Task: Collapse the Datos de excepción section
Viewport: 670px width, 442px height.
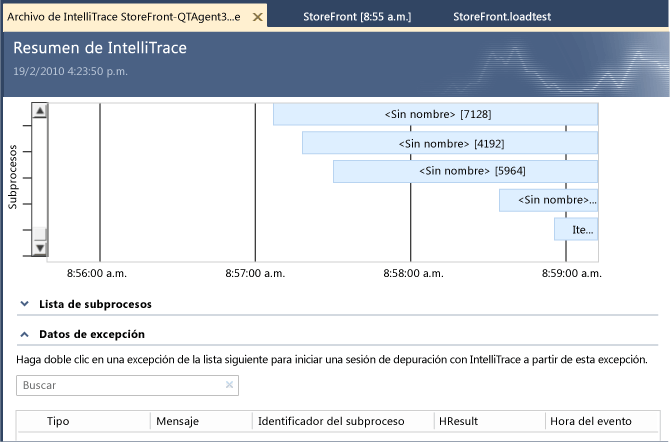Action: click(25, 334)
